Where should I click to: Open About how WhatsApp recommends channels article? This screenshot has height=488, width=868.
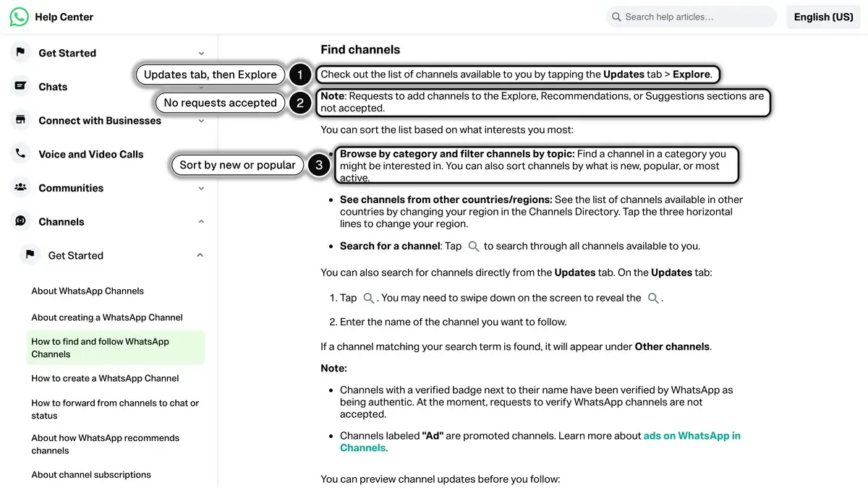[105, 444]
